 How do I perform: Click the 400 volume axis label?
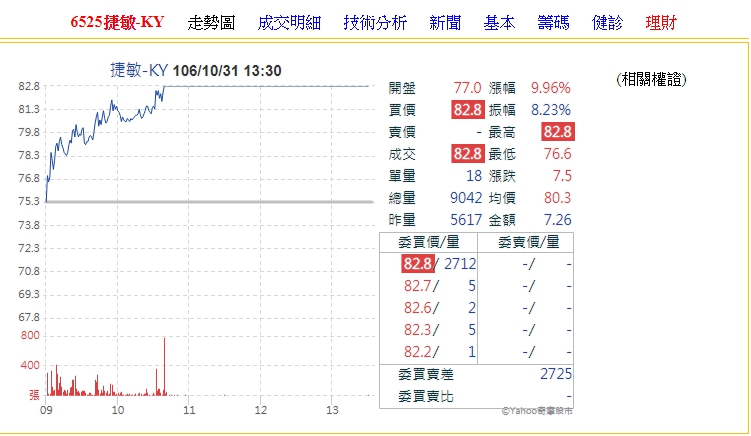coord(30,365)
